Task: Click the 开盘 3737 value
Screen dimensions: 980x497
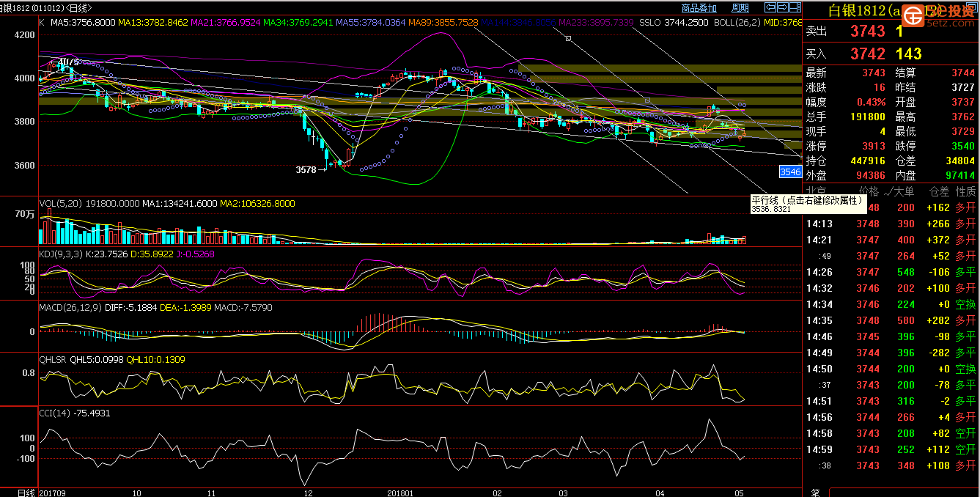Action: (x=963, y=102)
